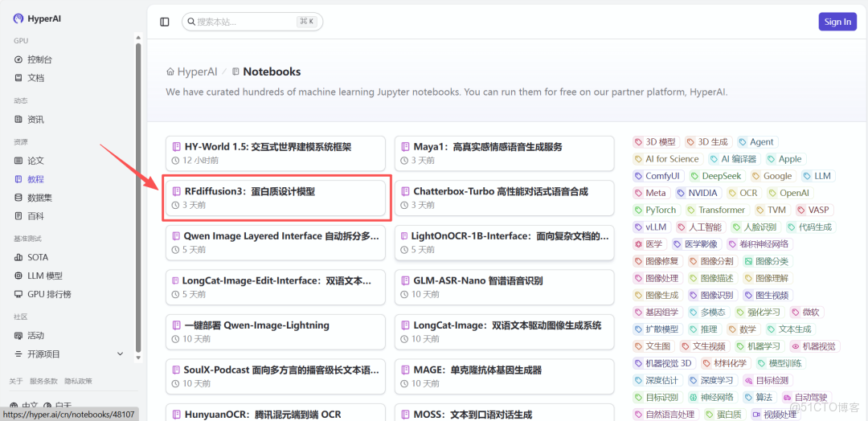Pick the 目标检测 tag
868x421 pixels.
[768, 380]
